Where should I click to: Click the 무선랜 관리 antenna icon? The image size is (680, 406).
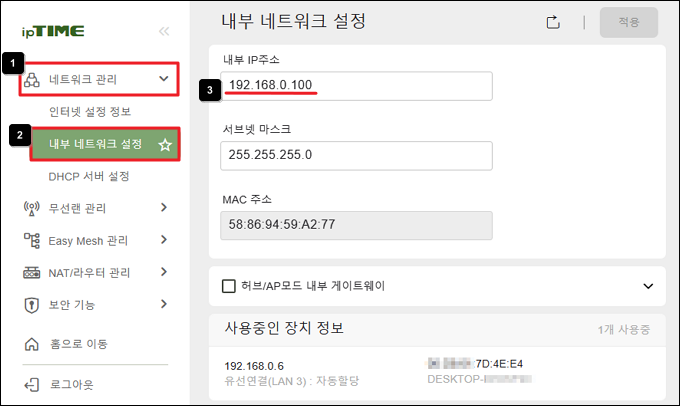pyautogui.click(x=31, y=208)
